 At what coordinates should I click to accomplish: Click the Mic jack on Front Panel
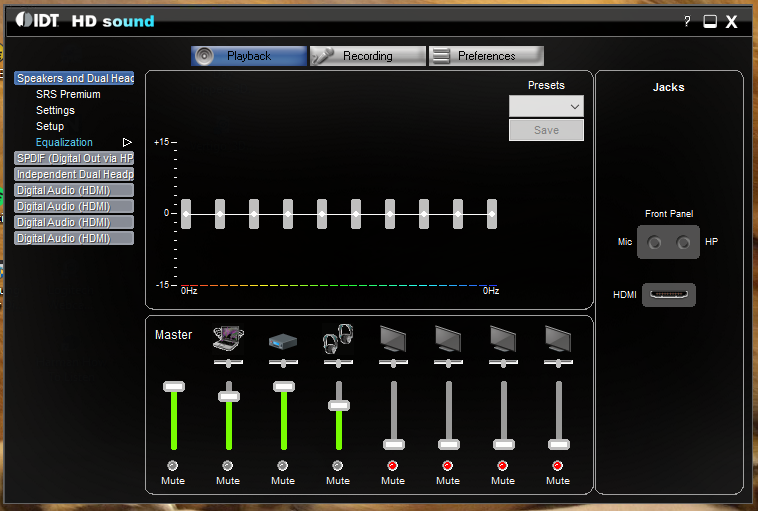[x=654, y=242]
